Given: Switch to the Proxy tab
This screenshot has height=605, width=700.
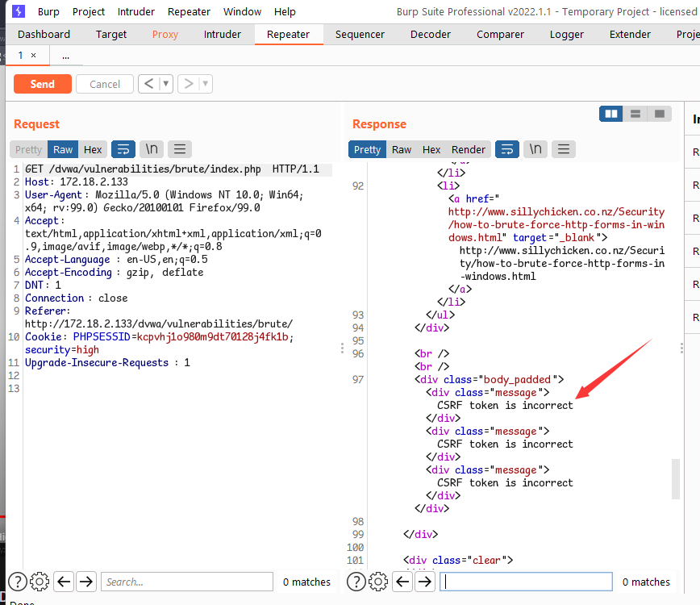Looking at the screenshot, I should (x=165, y=35).
